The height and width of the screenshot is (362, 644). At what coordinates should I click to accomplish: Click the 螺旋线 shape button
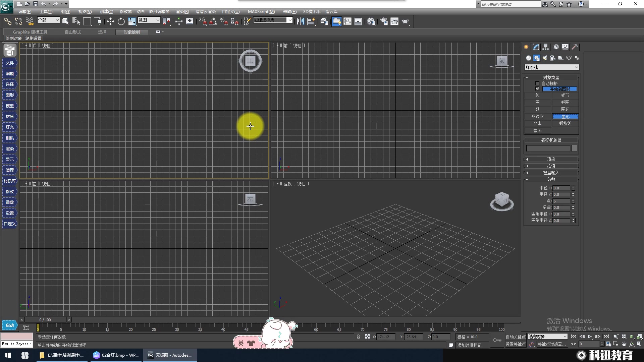click(565, 123)
